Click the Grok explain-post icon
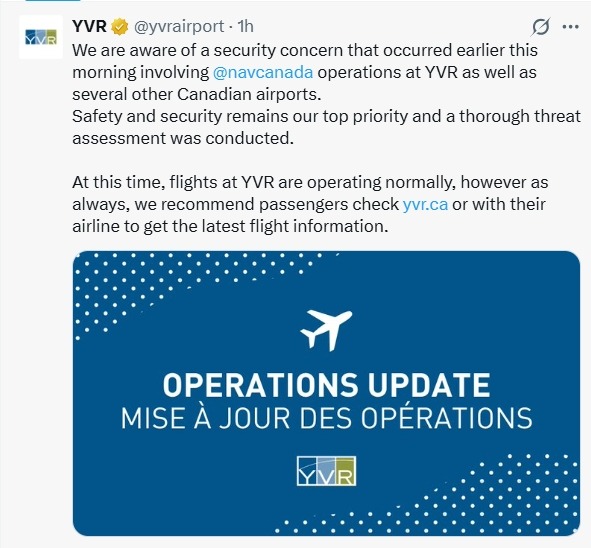This screenshot has width=591, height=548. click(541, 27)
